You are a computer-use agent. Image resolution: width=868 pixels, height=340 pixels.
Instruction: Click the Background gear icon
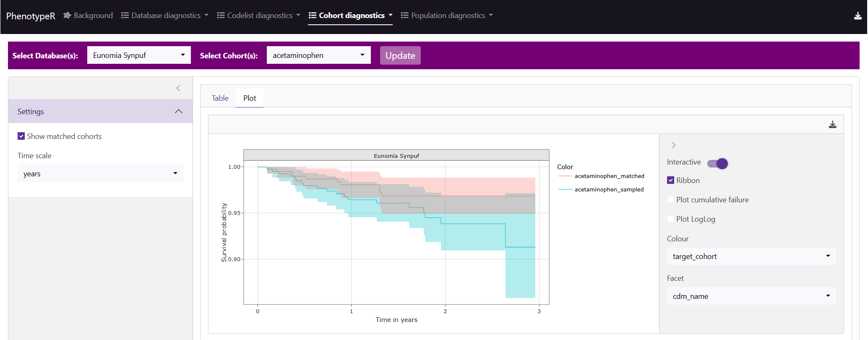click(x=67, y=16)
